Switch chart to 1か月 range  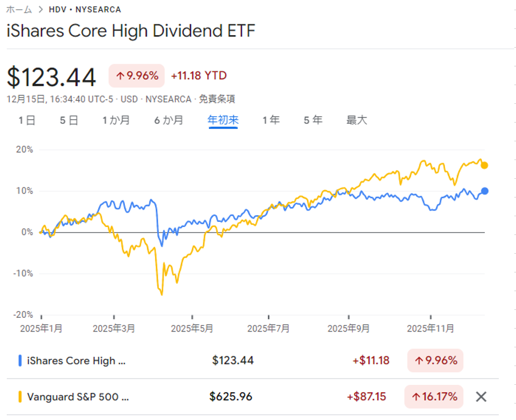(116, 120)
